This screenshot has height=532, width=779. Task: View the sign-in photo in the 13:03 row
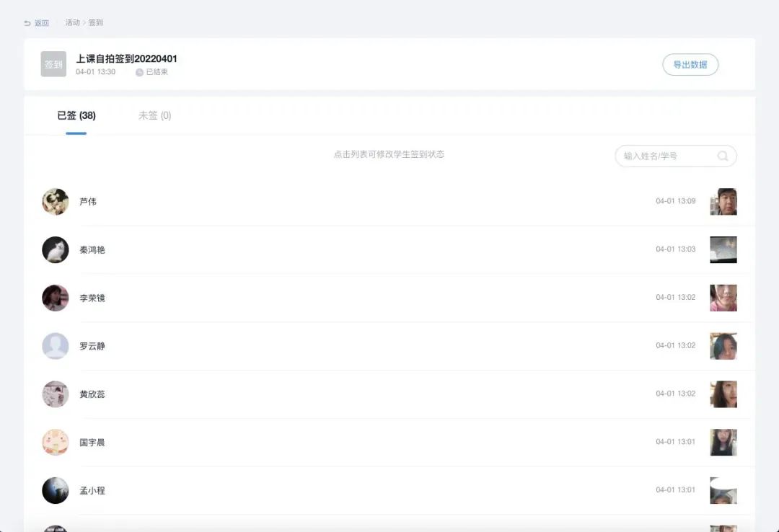point(723,249)
